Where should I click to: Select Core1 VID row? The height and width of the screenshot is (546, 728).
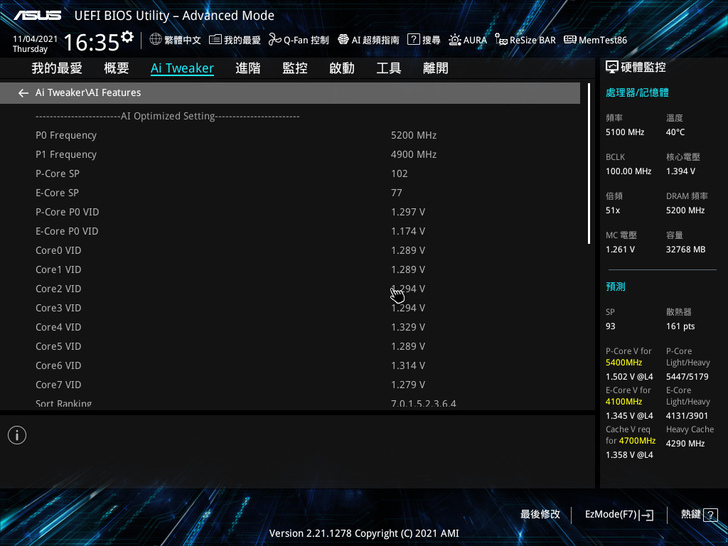[x=290, y=270]
